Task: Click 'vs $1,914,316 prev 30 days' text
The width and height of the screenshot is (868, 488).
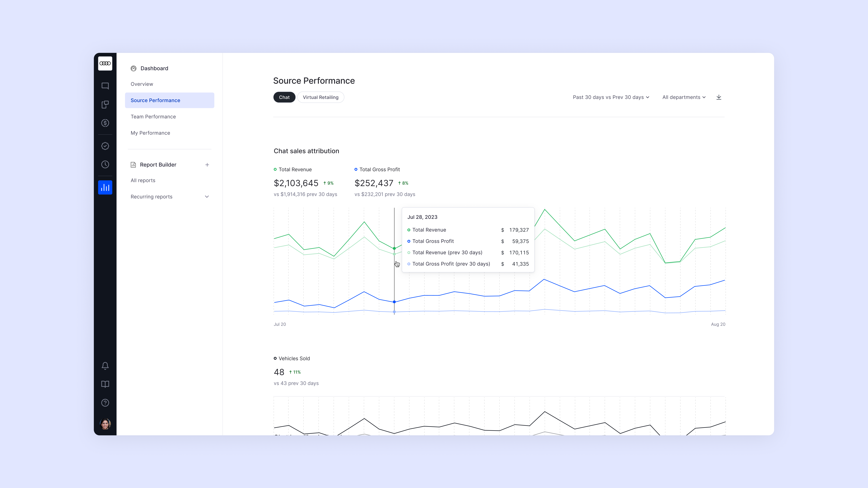Action: tap(305, 194)
